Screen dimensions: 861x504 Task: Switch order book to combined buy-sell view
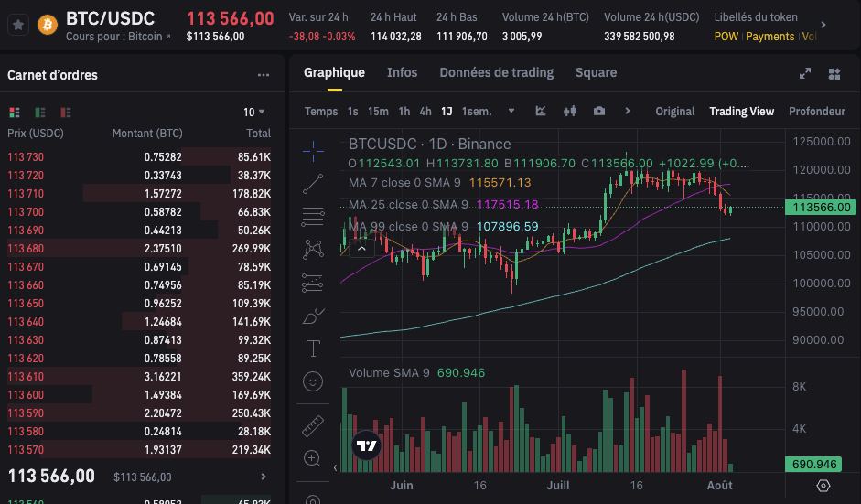click(x=15, y=113)
